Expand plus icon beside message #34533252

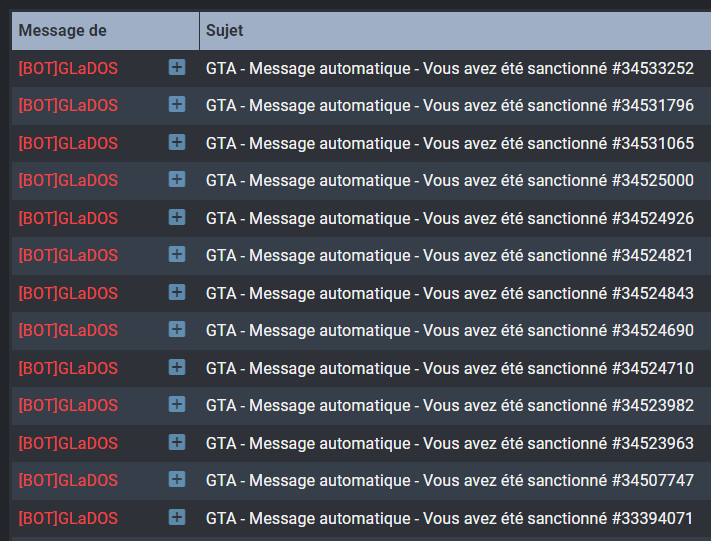177,67
